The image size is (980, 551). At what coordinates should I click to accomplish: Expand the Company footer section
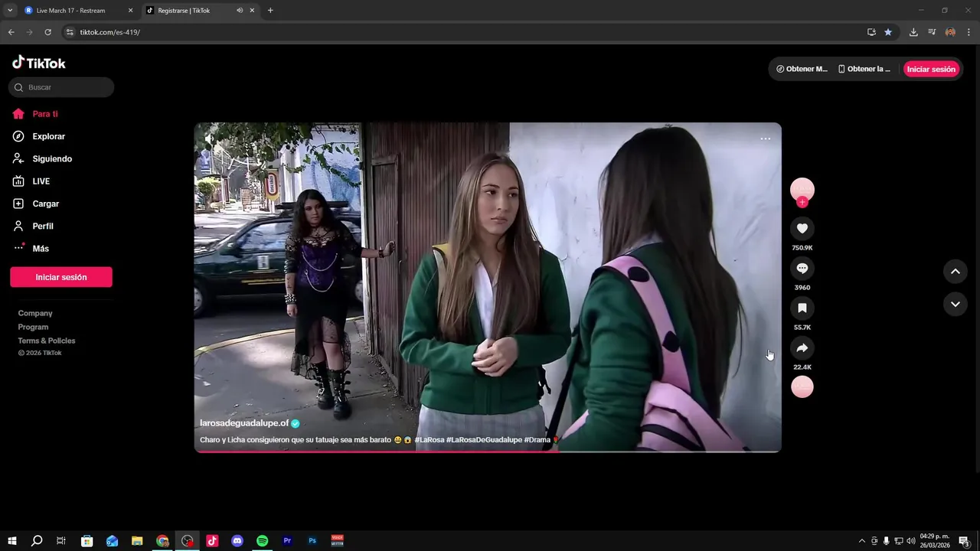tap(35, 313)
